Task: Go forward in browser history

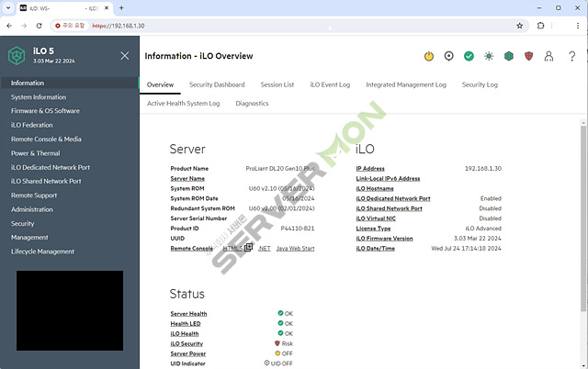Action: click(24, 26)
